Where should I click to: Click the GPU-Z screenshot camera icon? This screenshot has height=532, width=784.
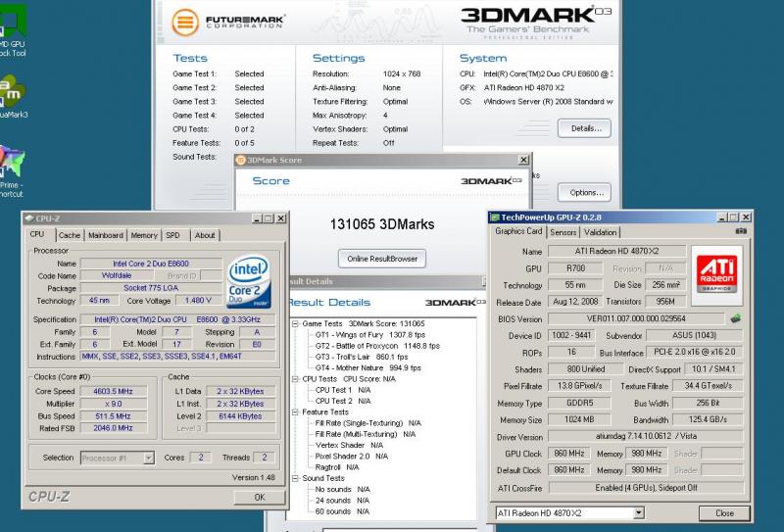741,231
